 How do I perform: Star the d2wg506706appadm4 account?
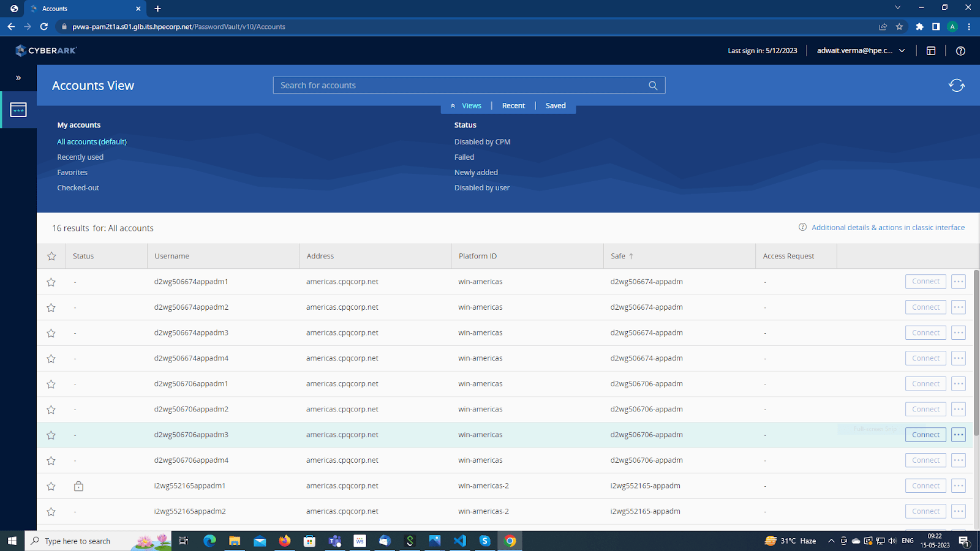click(51, 460)
